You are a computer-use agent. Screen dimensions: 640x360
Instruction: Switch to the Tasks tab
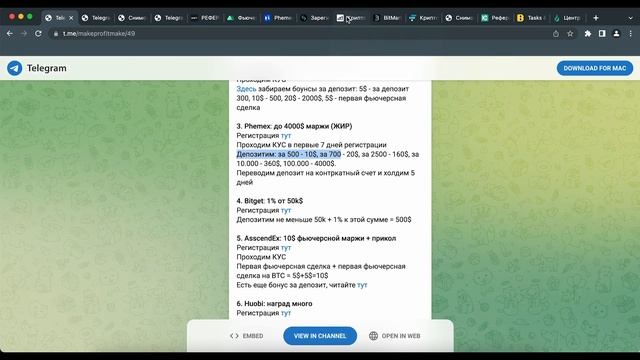[531, 18]
